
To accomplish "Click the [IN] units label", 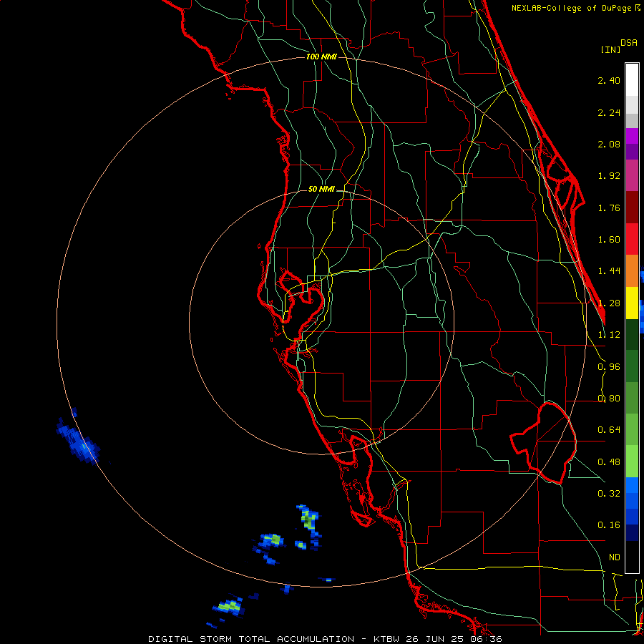I will [610, 49].
